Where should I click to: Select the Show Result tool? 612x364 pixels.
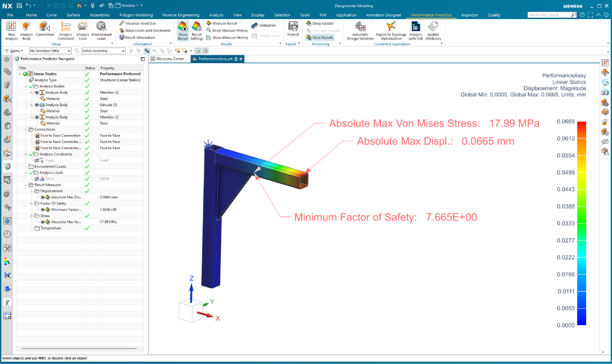click(182, 30)
